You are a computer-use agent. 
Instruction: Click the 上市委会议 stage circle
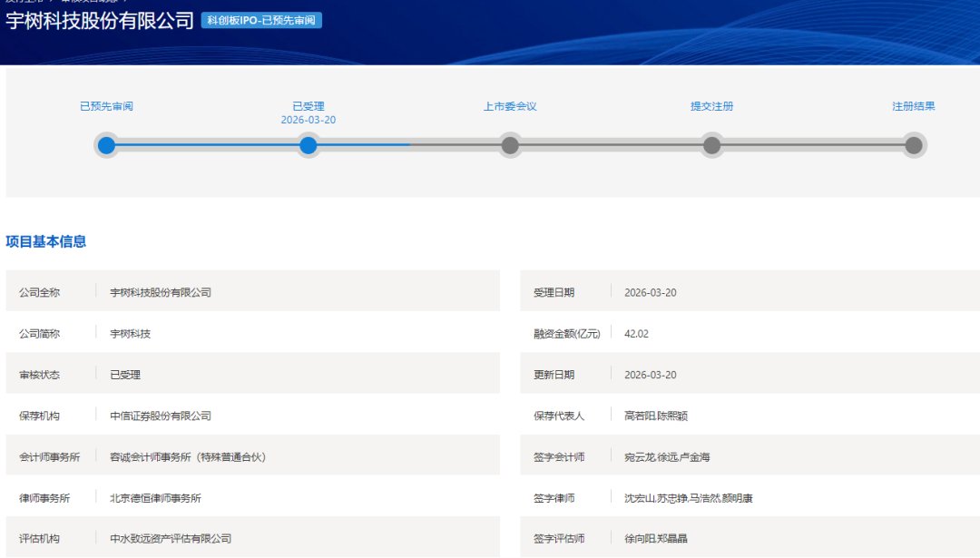point(510,144)
